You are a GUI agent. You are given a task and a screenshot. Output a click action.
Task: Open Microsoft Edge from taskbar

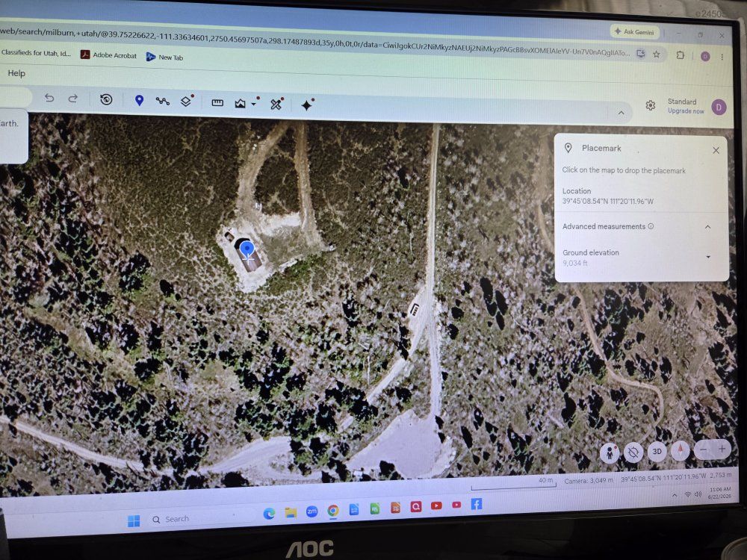click(x=269, y=514)
